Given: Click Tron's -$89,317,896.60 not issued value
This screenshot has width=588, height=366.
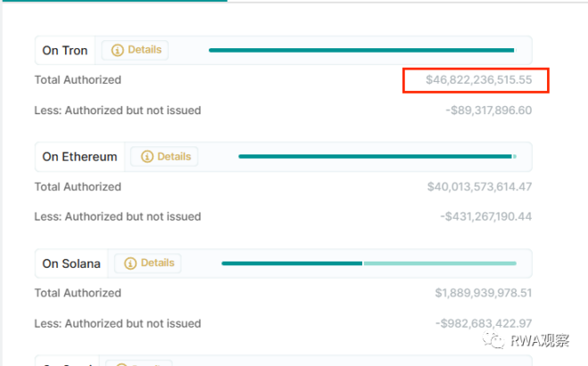Looking at the screenshot, I should pyautogui.click(x=488, y=111).
